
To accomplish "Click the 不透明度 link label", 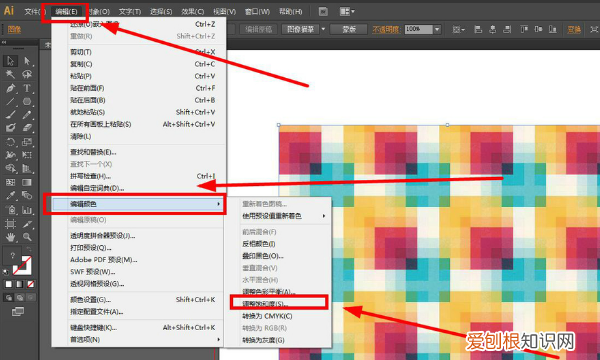I will click(x=386, y=29).
